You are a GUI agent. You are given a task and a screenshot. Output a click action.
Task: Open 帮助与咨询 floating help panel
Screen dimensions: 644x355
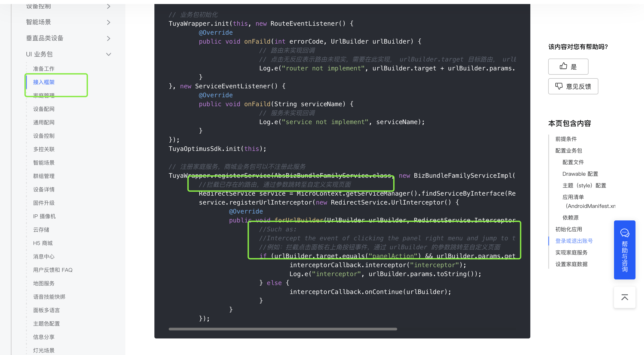coord(625,250)
